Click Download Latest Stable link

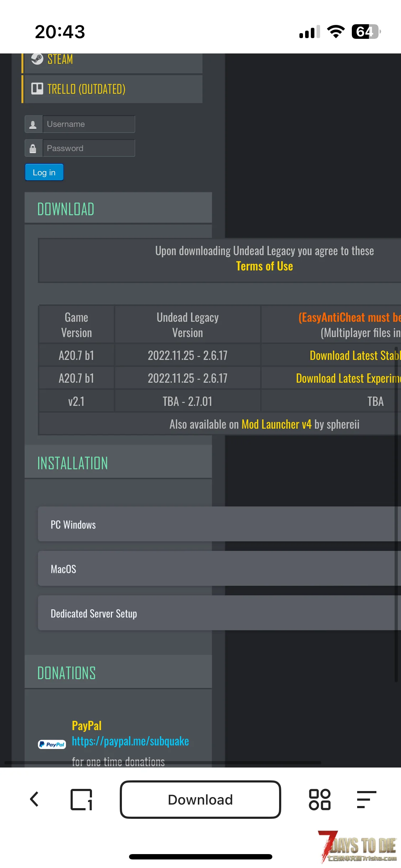(x=355, y=355)
